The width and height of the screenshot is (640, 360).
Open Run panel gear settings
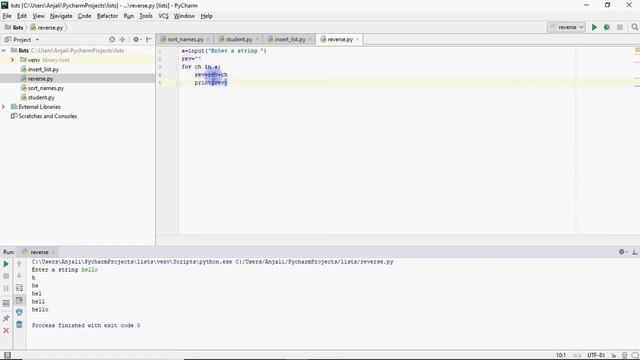pos(622,252)
